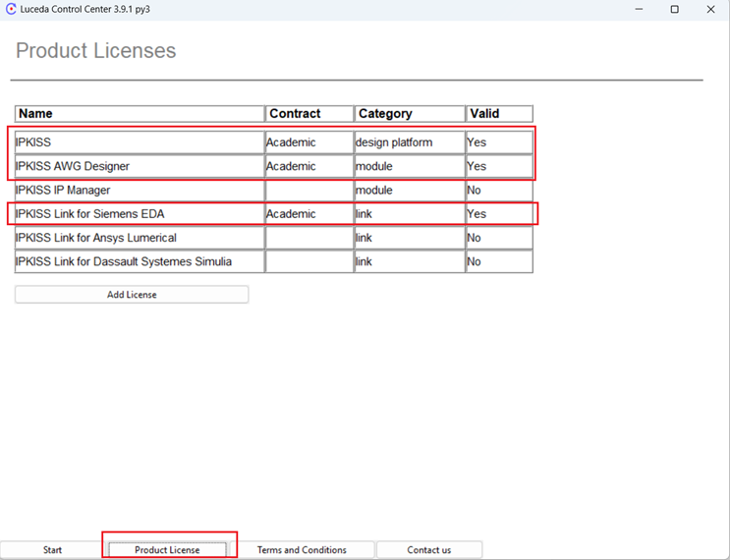The width and height of the screenshot is (730, 560).
Task: Click the design platform category cell
Action: coord(410,142)
